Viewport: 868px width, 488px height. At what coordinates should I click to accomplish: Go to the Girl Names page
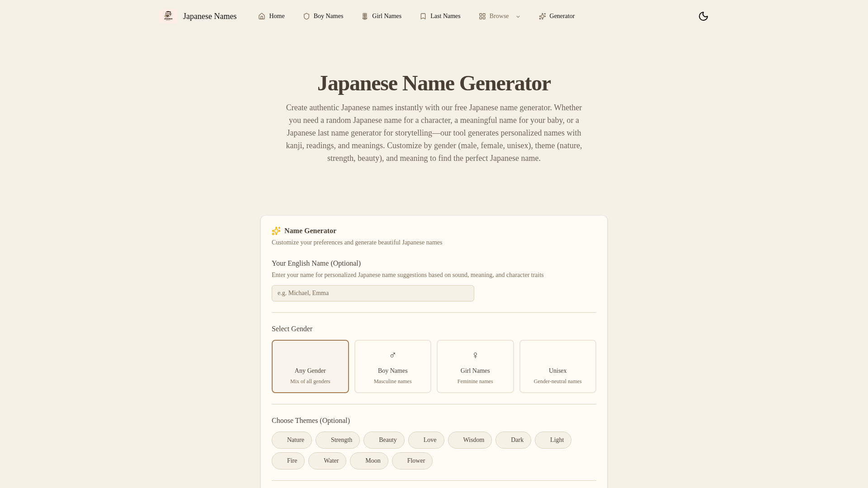[x=387, y=16]
